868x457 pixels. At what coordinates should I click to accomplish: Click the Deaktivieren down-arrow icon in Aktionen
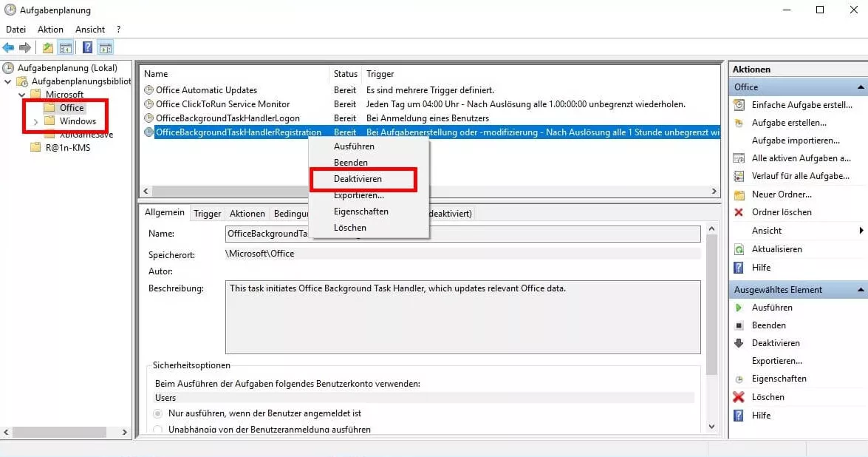point(738,343)
